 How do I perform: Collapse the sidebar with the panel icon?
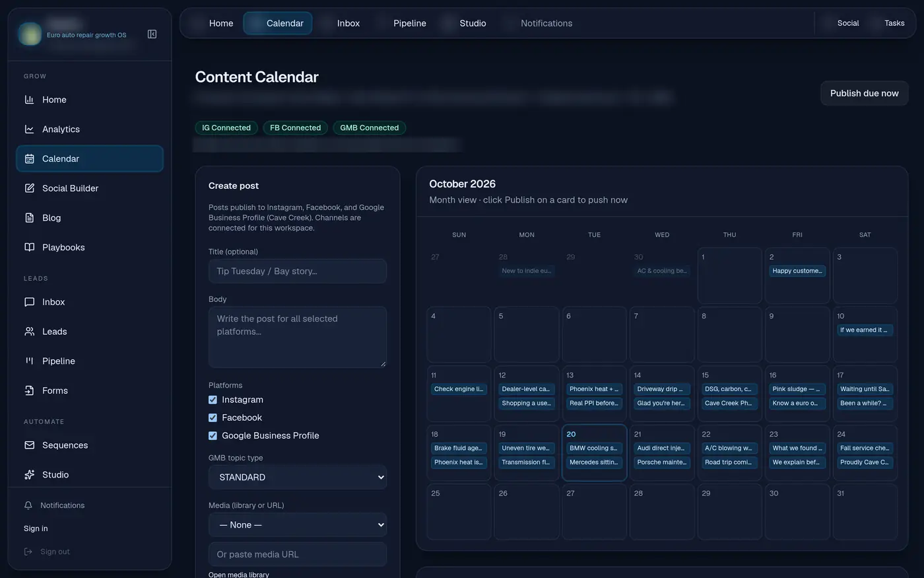coord(152,34)
